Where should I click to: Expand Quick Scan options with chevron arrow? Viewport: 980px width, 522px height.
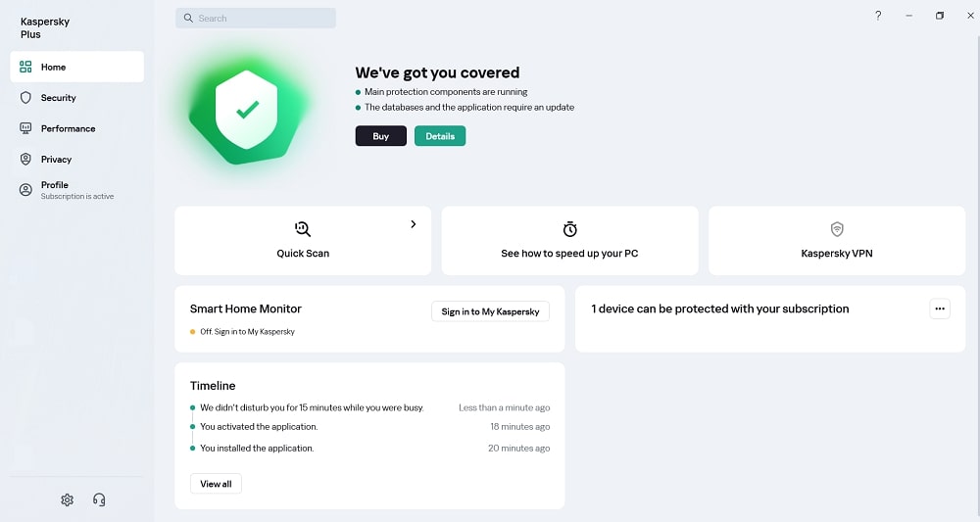[414, 224]
